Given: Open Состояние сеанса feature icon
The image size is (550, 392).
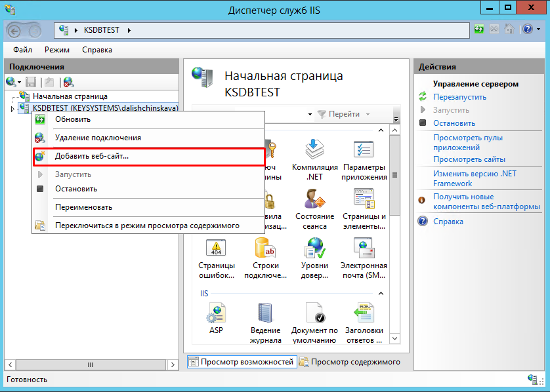Looking at the screenshot, I should pos(314,209).
